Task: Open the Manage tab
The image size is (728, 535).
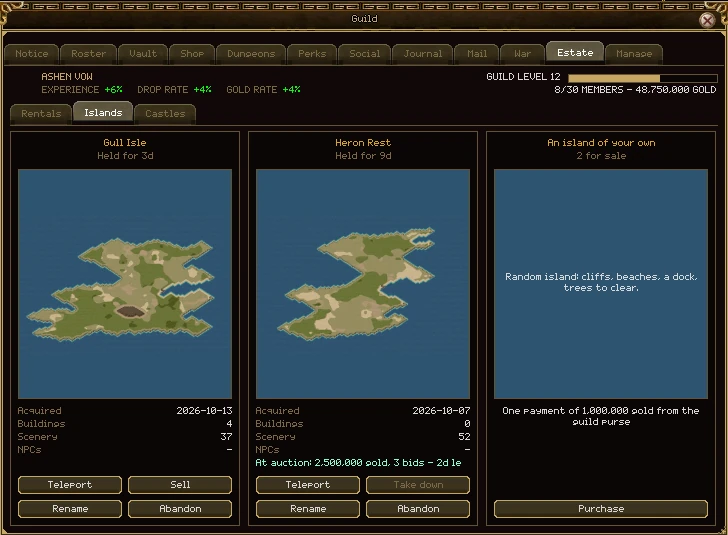Action: (634, 54)
